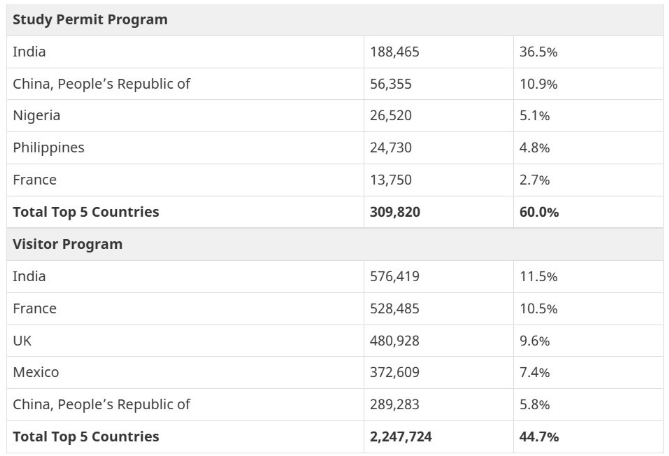
Task: Select the 309,820 total cell
Action: pyautogui.click(x=395, y=212)
